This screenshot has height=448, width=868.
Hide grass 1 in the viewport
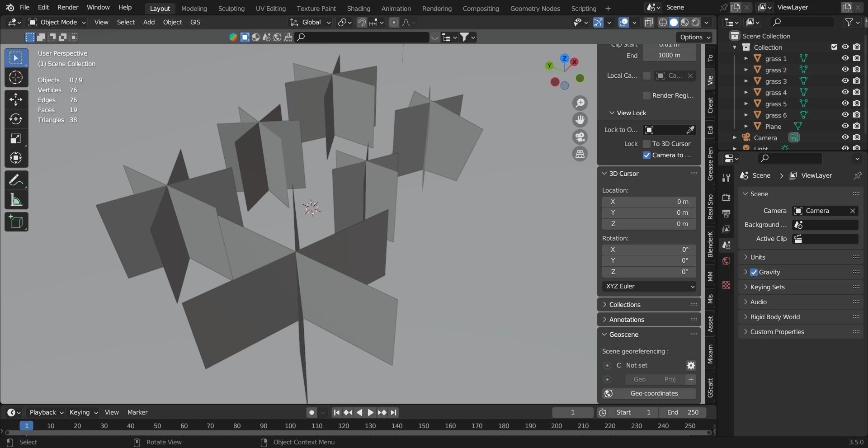pyautogui.click(x=845, y=58)
